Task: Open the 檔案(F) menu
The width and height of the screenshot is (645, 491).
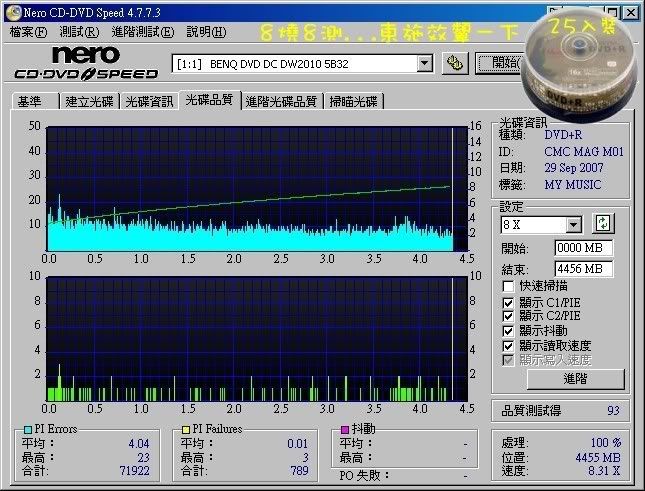Action: [28, 32]
